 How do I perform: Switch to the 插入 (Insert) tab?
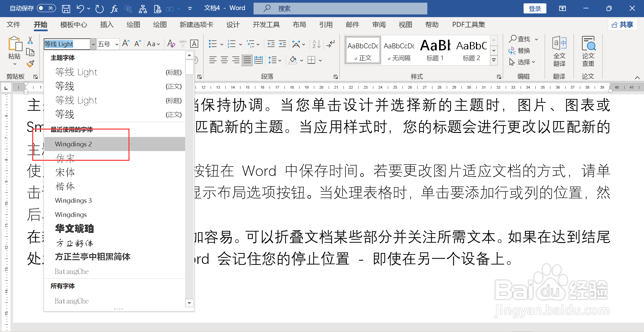point(107,25)
